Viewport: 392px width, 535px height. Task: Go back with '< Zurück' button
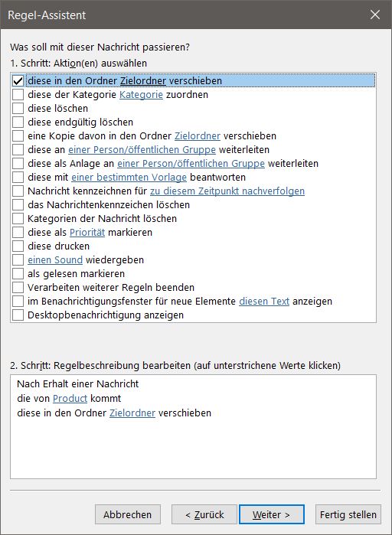click(204, 514)
